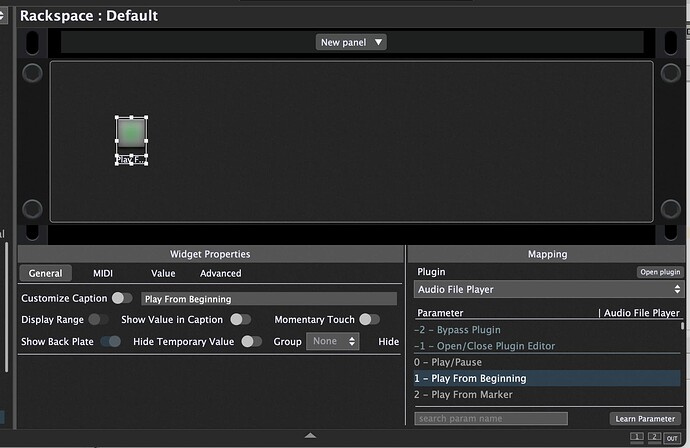Enable the Customize Caption toggle
Screen dimensions: 690x448
click(x=122, y=298)
